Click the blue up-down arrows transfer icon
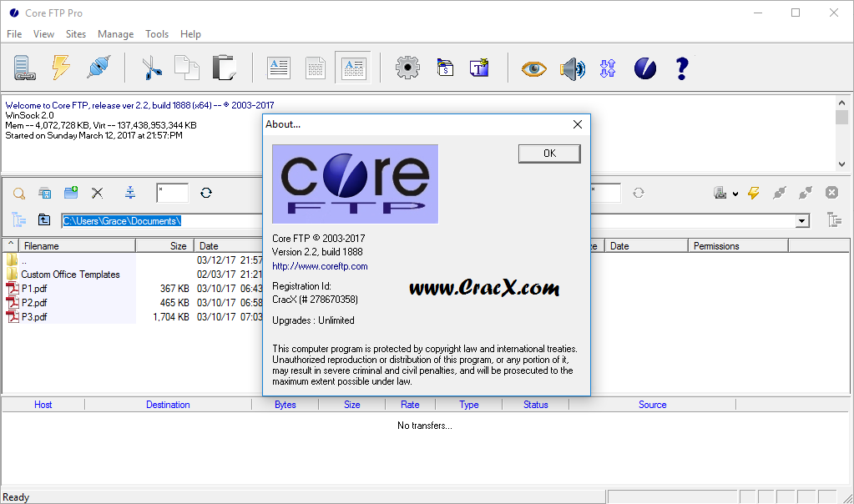The width and height of the screenshot is (854, 504). click(x=608, y=68)
